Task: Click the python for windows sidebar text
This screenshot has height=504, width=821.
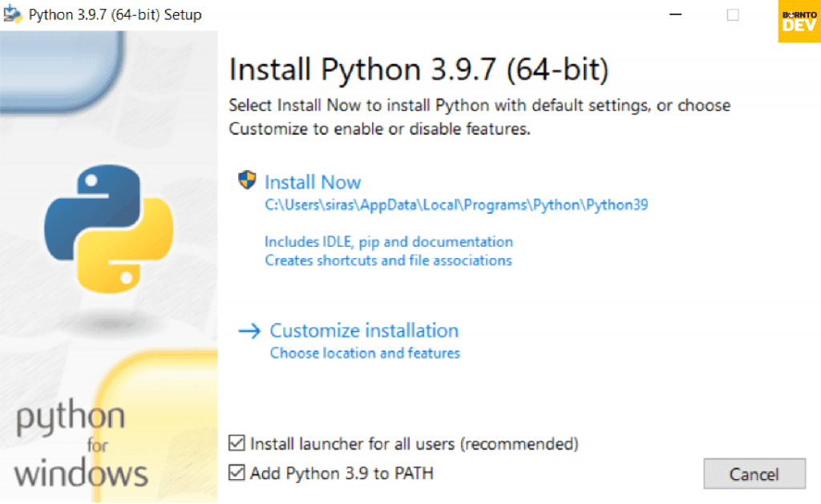Action: tap(79, 446)
